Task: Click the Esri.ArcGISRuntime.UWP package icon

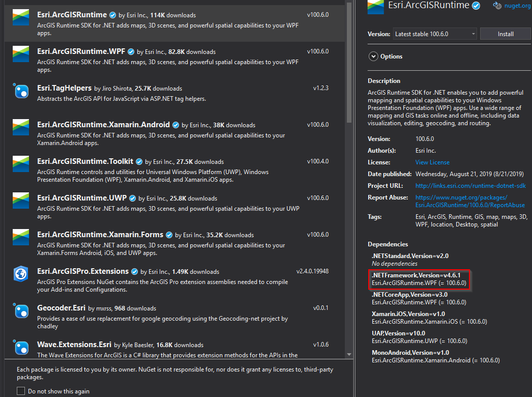Action: click(21, 201)
